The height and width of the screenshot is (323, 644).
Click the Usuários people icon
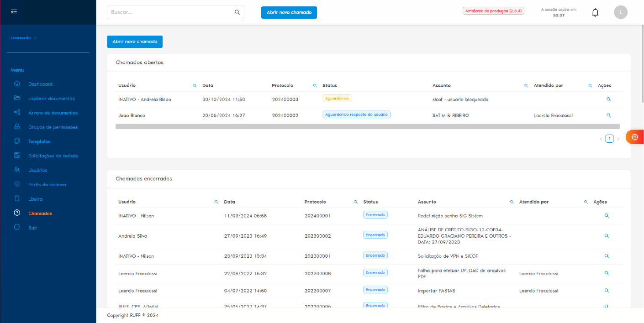pyautogui.click(x=17, y=170)
